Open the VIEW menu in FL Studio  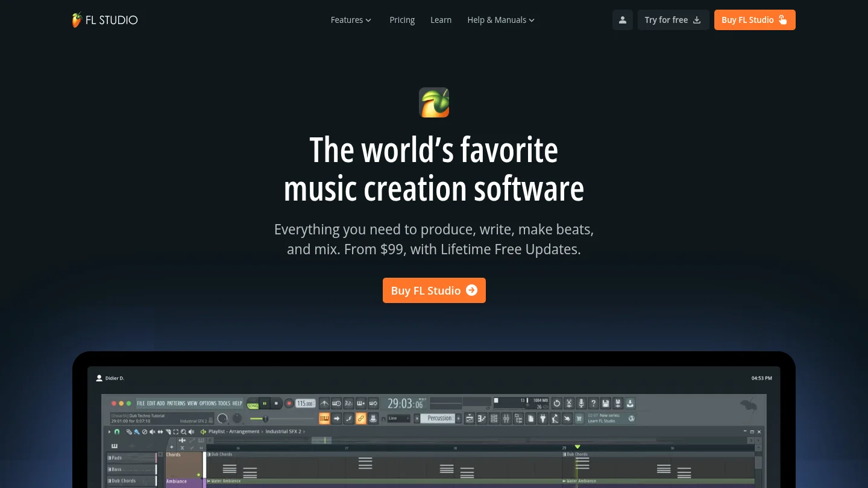pos(192,403)
